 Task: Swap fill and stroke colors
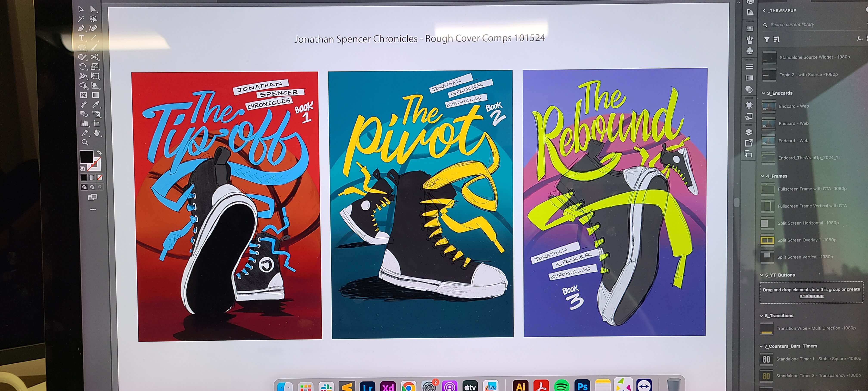[x=99, y=153]
